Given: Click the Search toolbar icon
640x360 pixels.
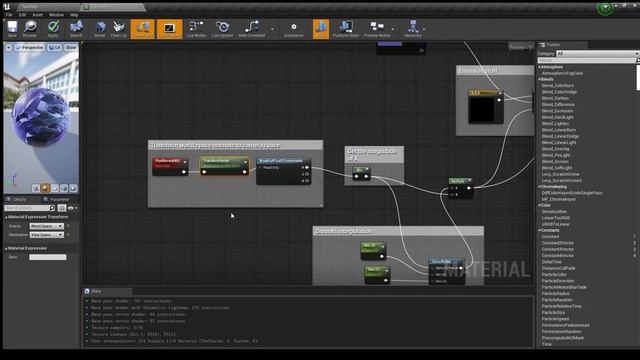Looking at the screenshot, I should (76, 29).
